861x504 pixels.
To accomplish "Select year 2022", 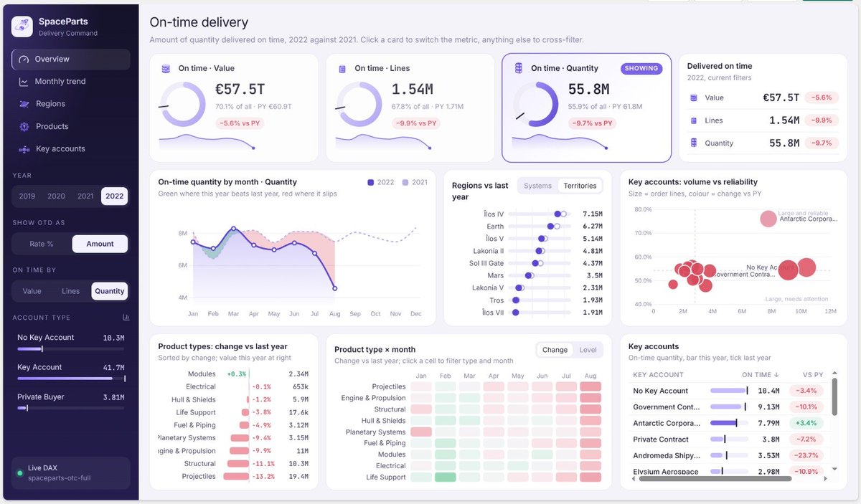I will pyautogui.click(x=114, y=196).
